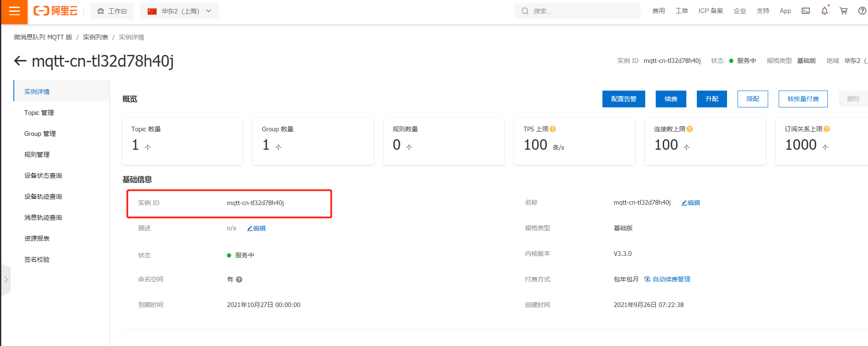Expand the collapsed left side panel handle

6,279
